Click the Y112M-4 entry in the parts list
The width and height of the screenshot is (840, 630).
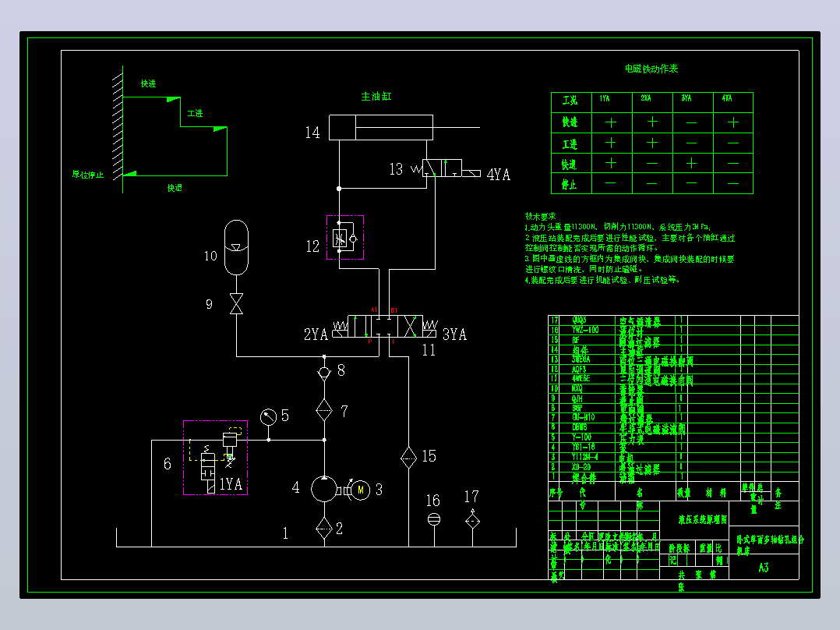click(x=585, y=457)
